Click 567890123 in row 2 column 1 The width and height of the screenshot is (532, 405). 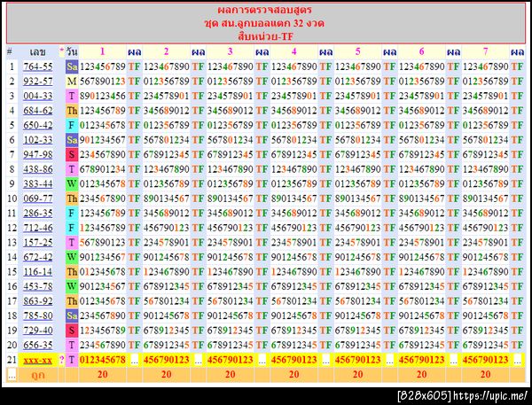coord(103,81)
